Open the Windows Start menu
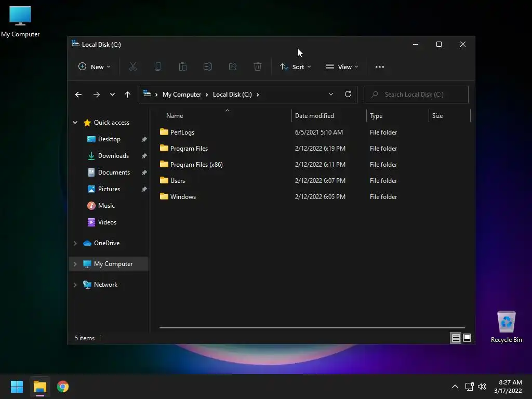This screenshot has height=399, width=532. coord(17,387)
